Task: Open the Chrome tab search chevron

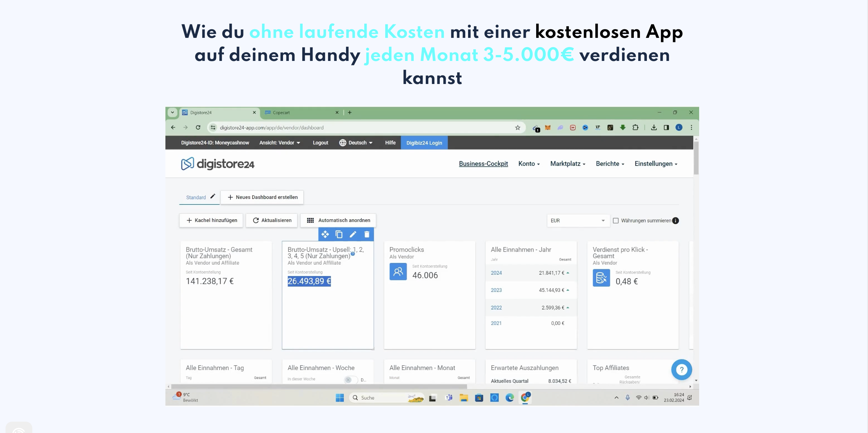Action: 172,113
